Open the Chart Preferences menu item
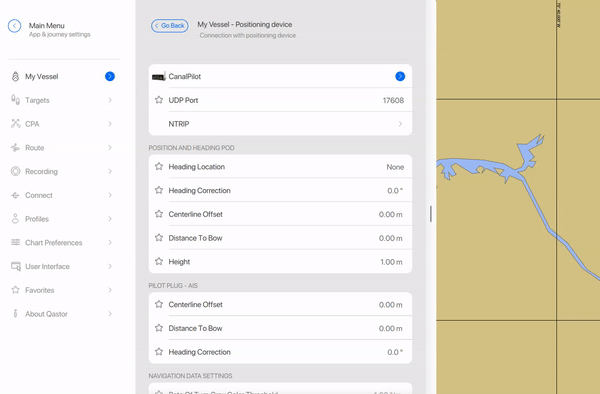The width and height of the screenshot is (600, 394). [x=63, y=243]
